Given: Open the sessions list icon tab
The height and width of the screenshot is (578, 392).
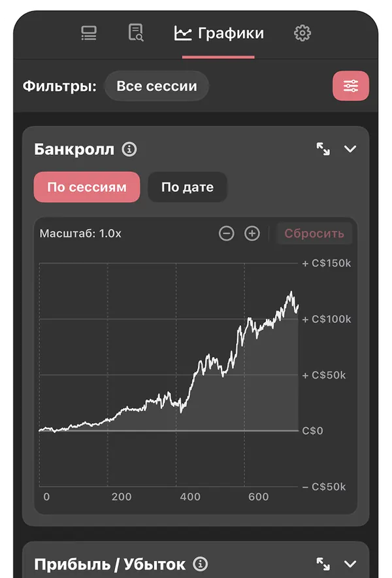Looking at the screenshot, I should (89, 33).
